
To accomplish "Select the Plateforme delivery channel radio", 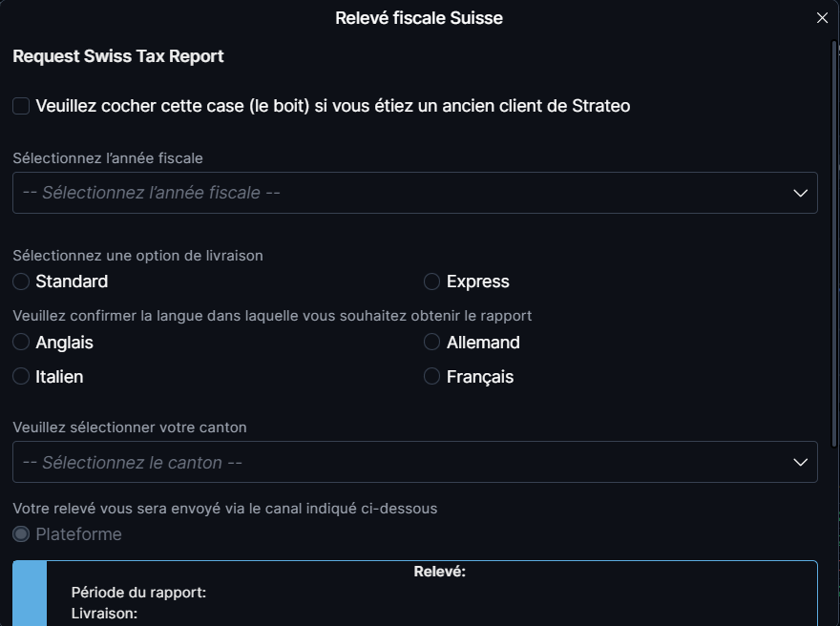I will pos(21,534).
